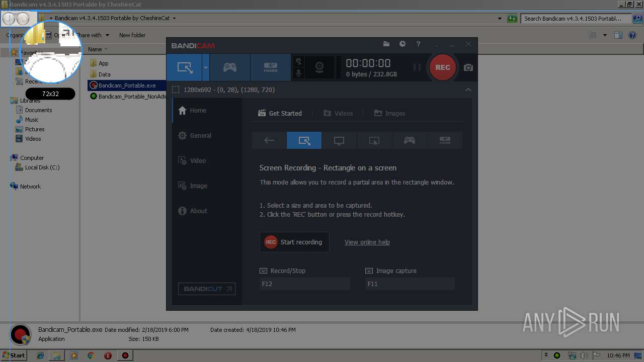This screenshot has width=644, height=362.
Task: Select Bandicam_Portable_NonAdmin file in Explorer
Action: (128, 97)
